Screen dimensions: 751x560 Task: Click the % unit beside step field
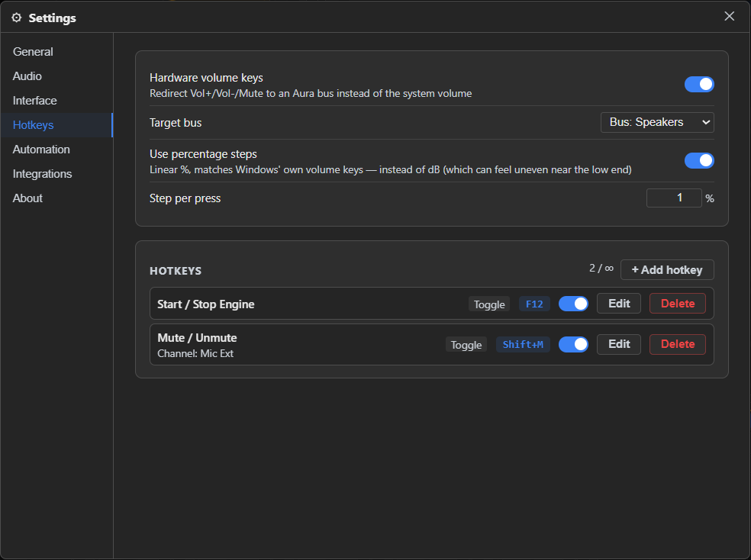pyautogui.click(x=709, y=198)
